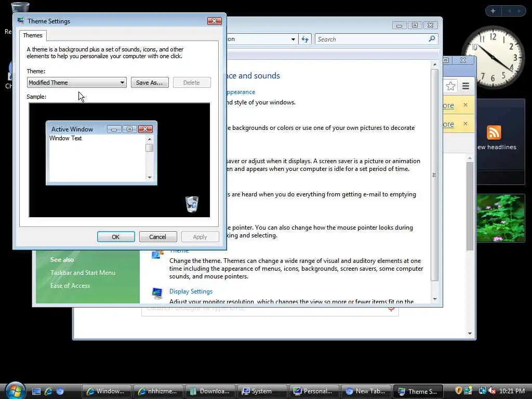The width and height of the screenshot is (532, 399).
Task: Click Theme S... taskbar button
Action: (418, 391)
